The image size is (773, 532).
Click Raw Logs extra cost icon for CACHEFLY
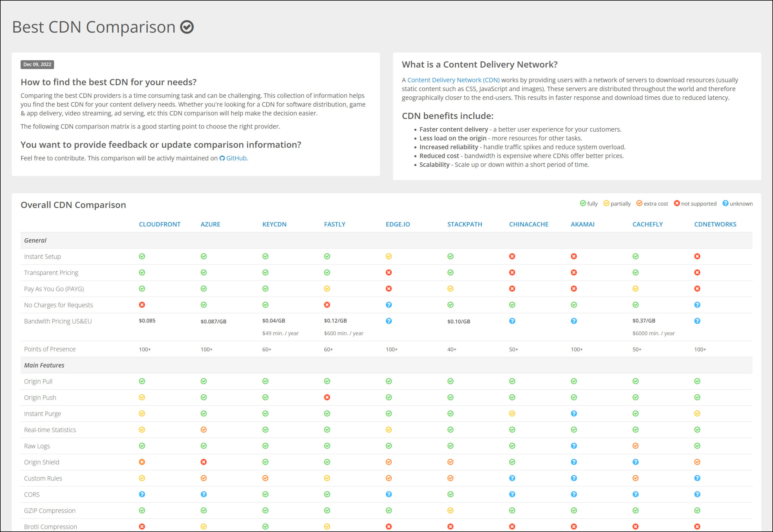(x=635, y=446)
